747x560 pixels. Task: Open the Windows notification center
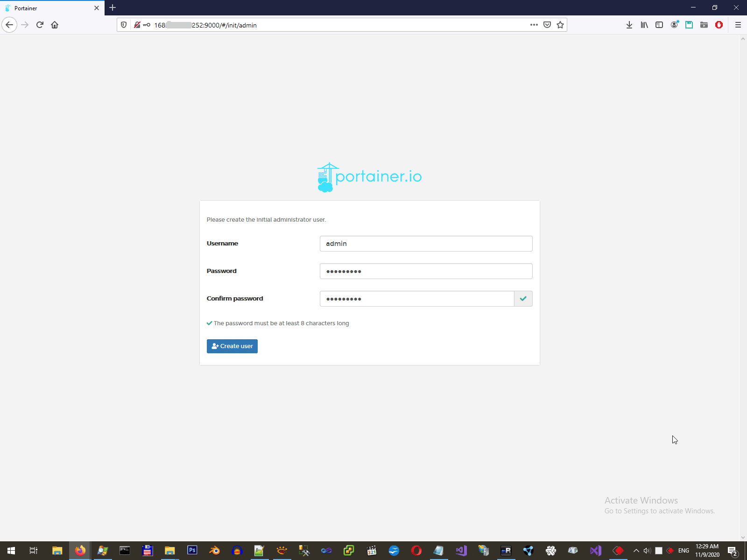(x=733, y=551)
